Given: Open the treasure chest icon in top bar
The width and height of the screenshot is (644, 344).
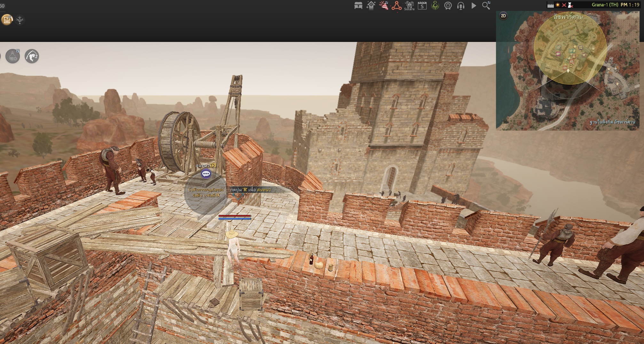Looking at the screenshot, I should pyautogui.click(x=358, y=6).
